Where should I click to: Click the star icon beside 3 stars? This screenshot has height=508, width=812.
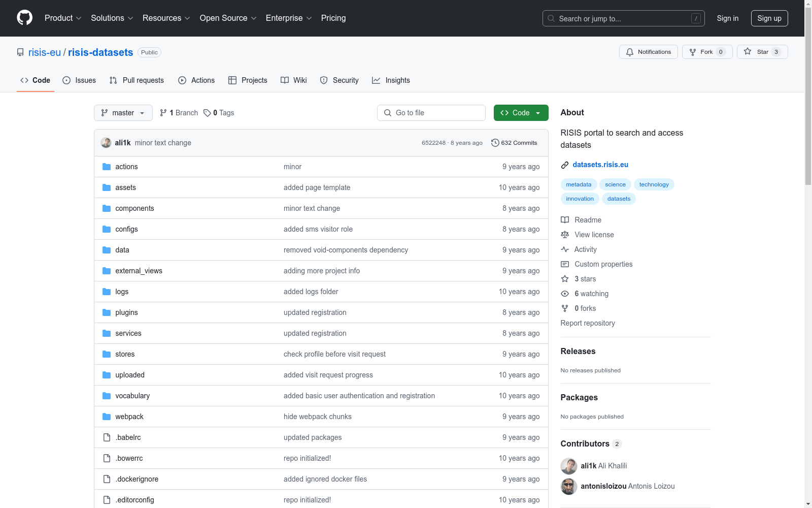(565, 279)
